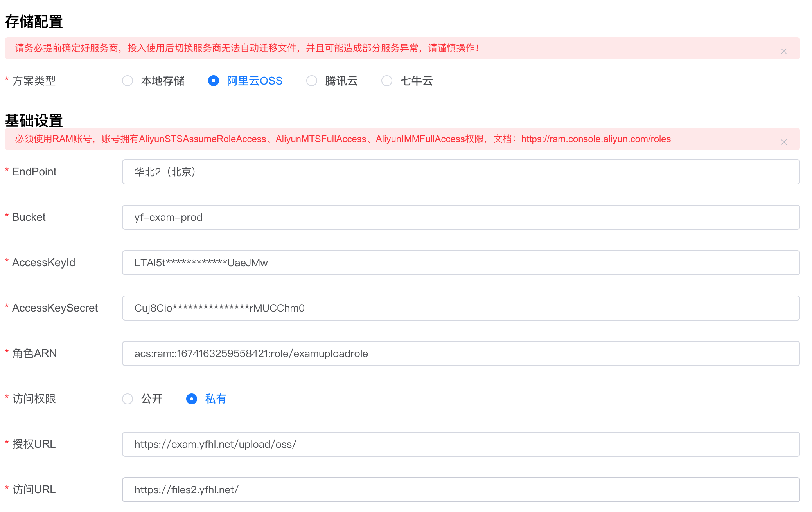Focus the Bucket input field
The image size is (812, 512).
pyautogui.click(x=461, y=217)
